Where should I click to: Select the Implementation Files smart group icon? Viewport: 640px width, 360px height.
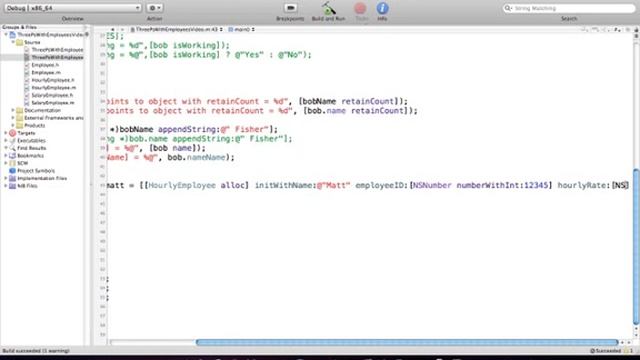13,178
